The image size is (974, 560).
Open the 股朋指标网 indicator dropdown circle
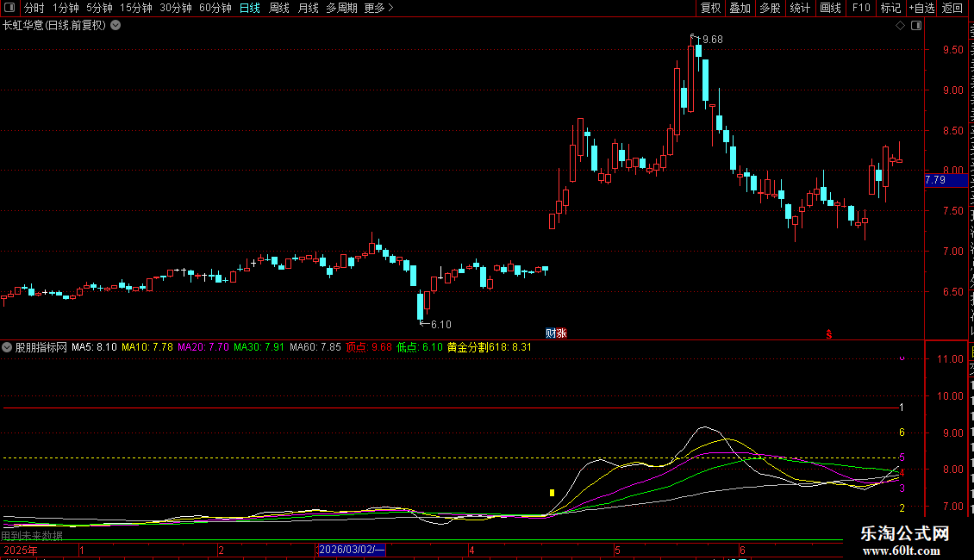pos(7,347)
